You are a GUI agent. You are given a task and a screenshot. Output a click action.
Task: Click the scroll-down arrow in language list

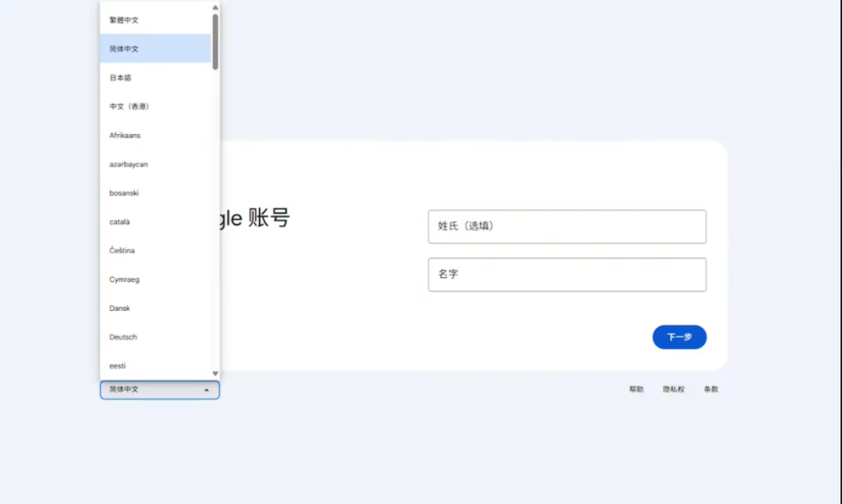(x=215, y=373)
